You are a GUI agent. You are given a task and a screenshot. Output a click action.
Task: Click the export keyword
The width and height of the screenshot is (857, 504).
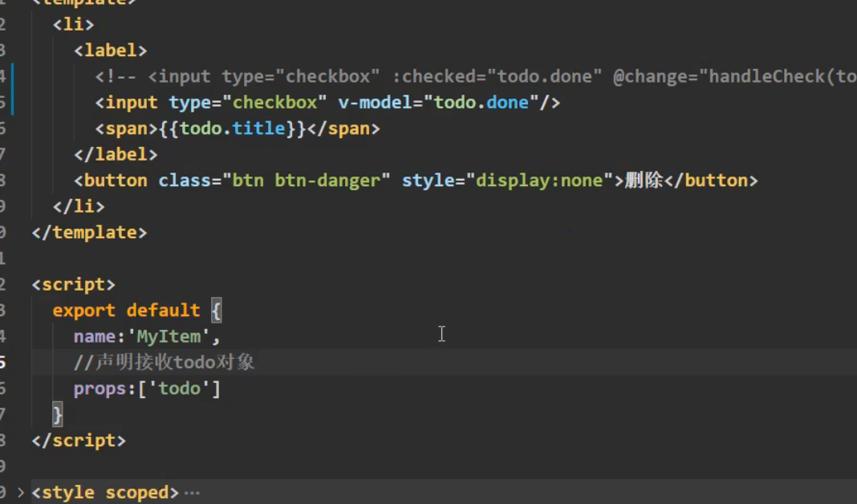pos(84,310)
